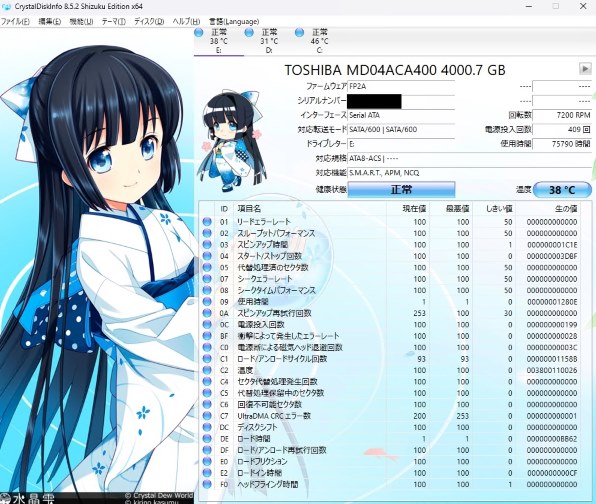Click status orb for シークタイムパフォーマンス row
Image resolution: width=596 pixels, height=504 pixels.
[207, 290]
